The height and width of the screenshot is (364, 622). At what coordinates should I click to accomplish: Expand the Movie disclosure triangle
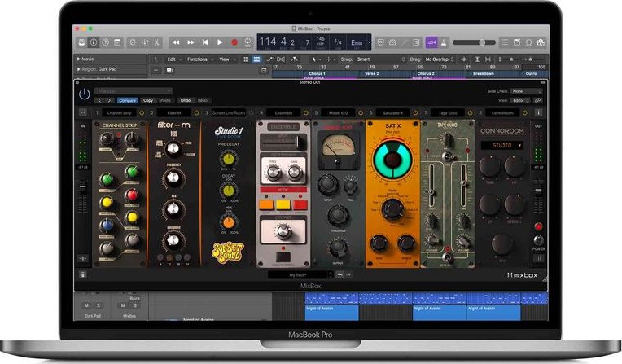point(79,59)
